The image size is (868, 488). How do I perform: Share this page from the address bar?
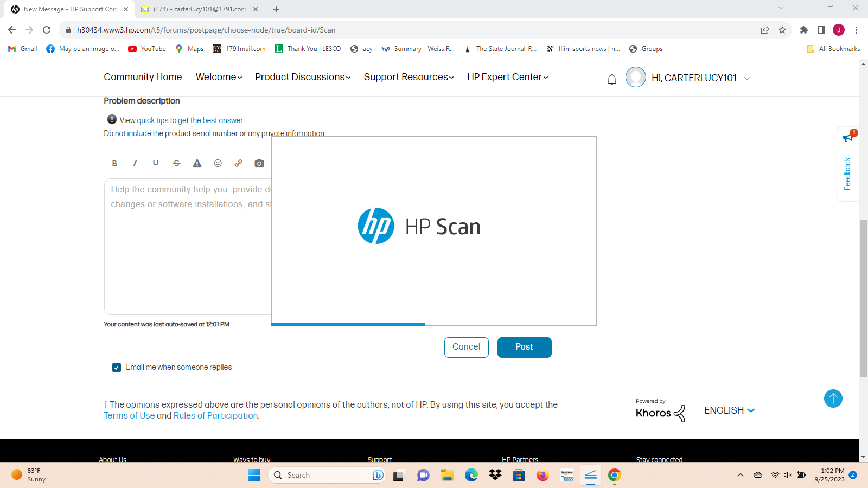[765, 30]
